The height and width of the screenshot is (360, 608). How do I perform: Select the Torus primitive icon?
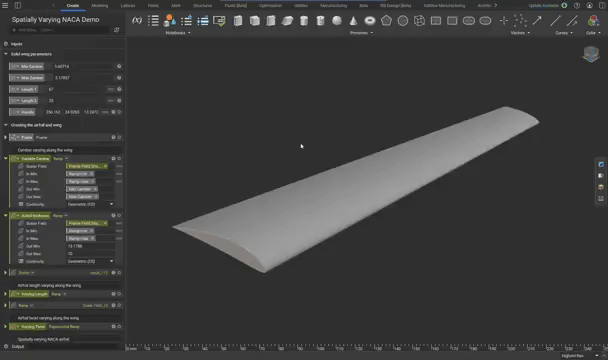coord(370,21)
